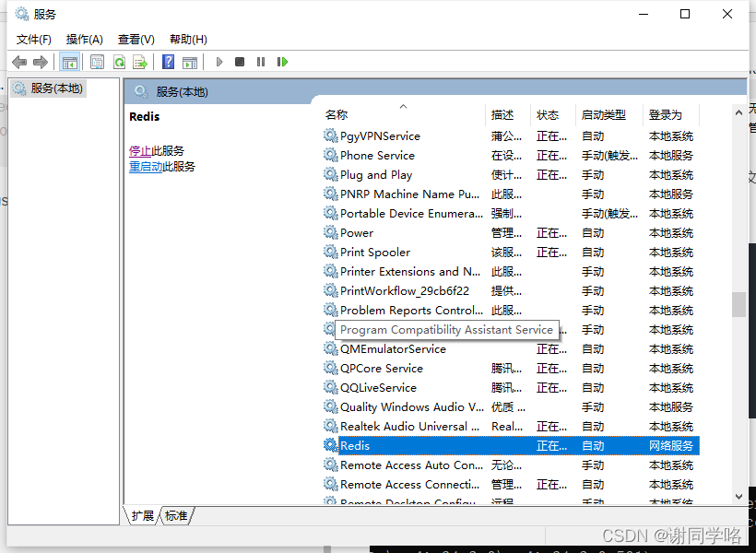Click the 网络服务 login cell of Redis
756x553 pixels.
pyautogui.click(x=670, y=445)
